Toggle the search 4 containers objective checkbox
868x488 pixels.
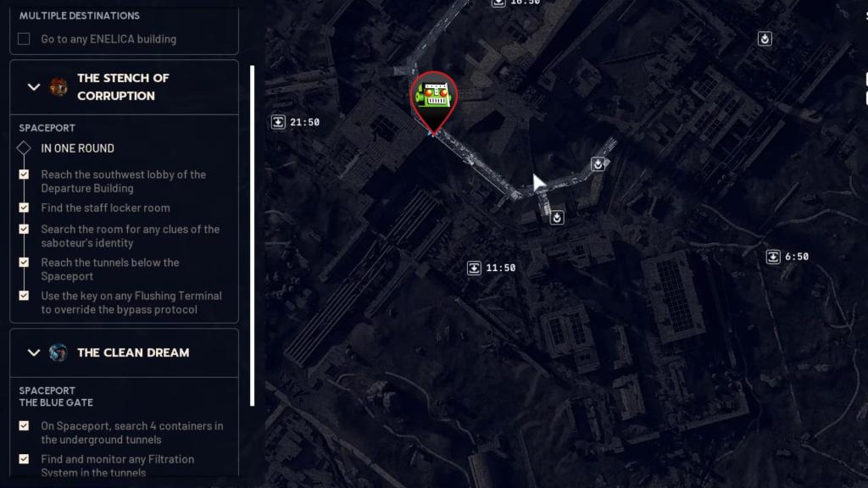[x=24, y=425]
